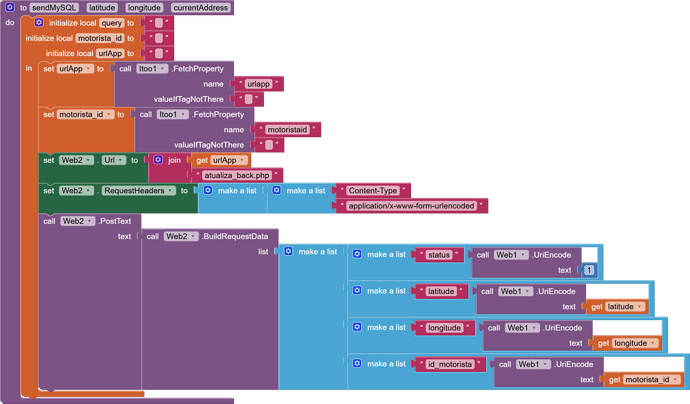690x404 pixels.
Task: Open the gear on the make a list for longitude text
Action: (x=357, y=327)
